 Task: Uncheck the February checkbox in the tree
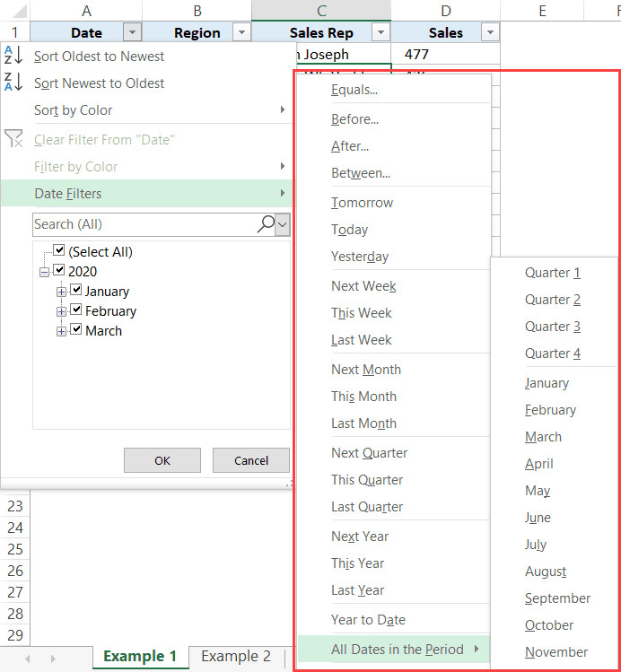point(76,310)
